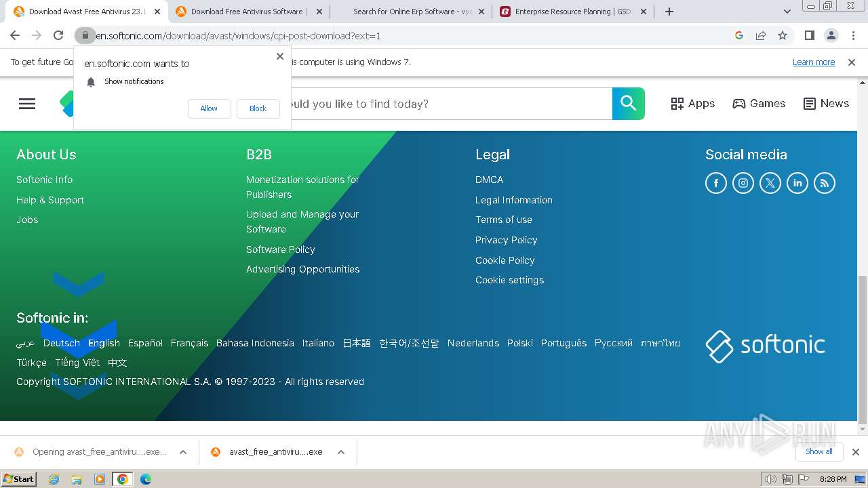Open Help & Support link
868x488 pixels.
(50, 200)
